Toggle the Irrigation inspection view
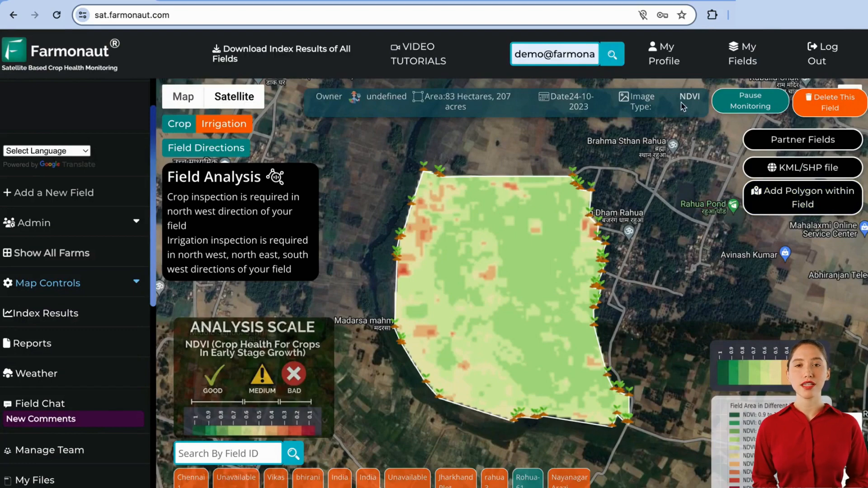This screenshot has width=868, height=488. click(225, 123)
